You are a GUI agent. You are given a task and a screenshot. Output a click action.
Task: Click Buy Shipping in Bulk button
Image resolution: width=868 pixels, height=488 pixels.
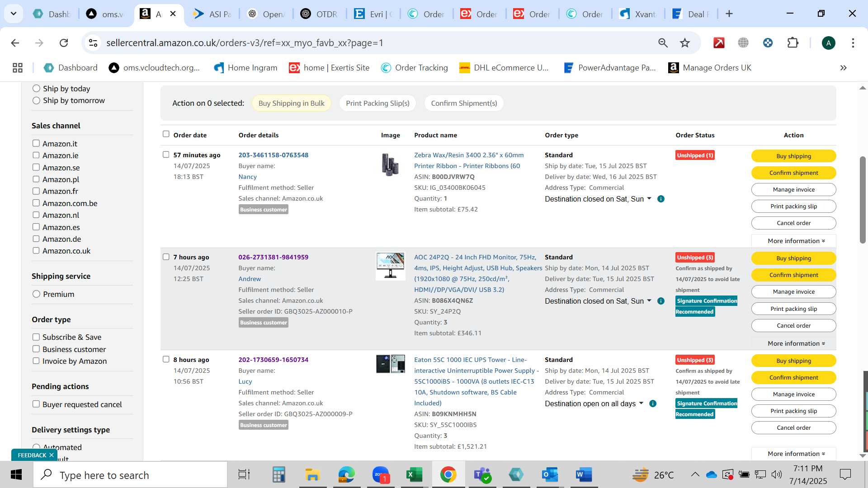[x=291, y=103]
